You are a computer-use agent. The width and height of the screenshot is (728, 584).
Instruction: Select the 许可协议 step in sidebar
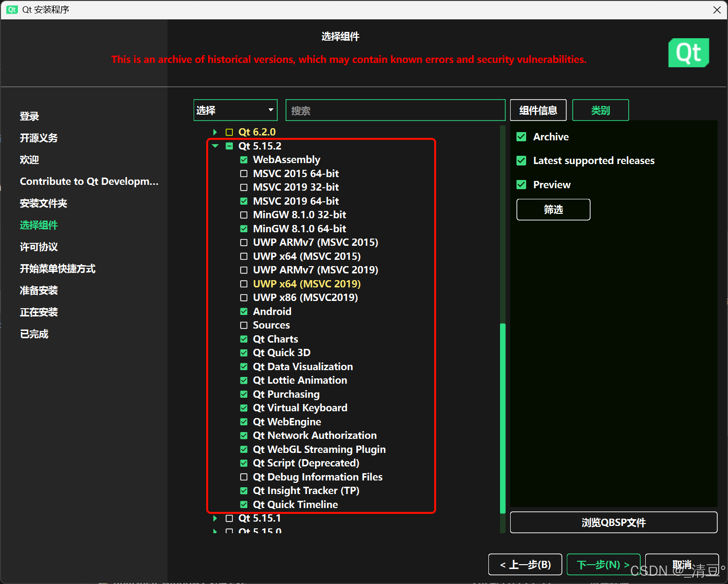pyautogui.click(x=39, y=247)
